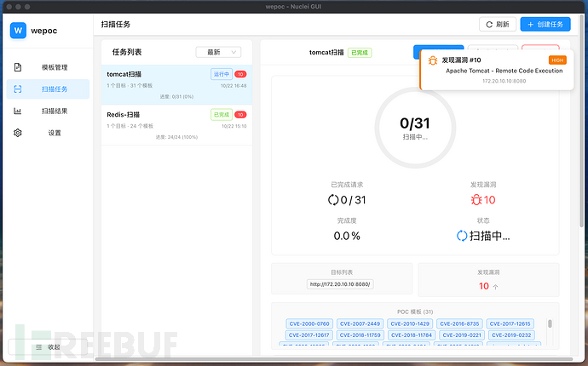
Task: Click the 扫描任务 scan icon in sidebar
Action: click(18, 89)
